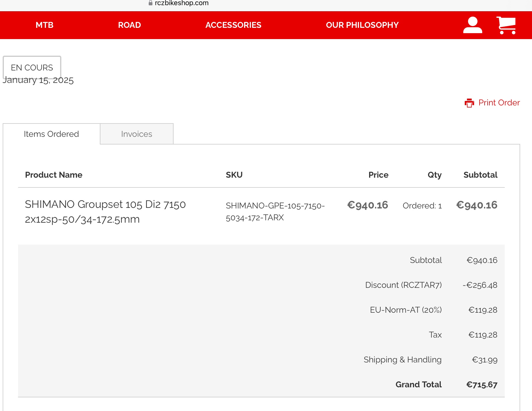Click the padlock icon in address bar
This screenshot has height=411, width=532.
click(150, 3)
